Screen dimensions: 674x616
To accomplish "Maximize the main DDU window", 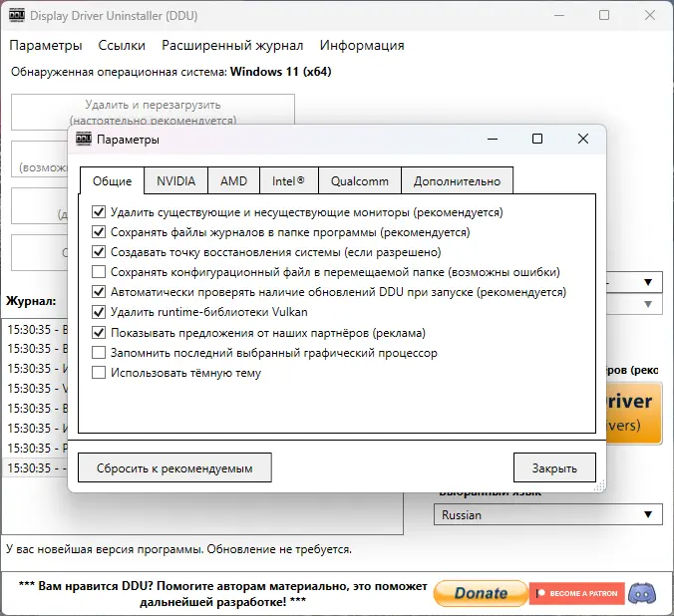I will 604,16.
